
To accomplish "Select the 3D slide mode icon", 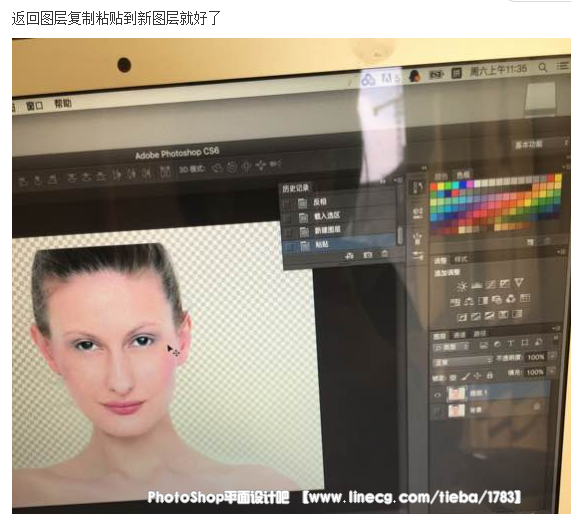I will pyautogui.click(x=261, y=165).
